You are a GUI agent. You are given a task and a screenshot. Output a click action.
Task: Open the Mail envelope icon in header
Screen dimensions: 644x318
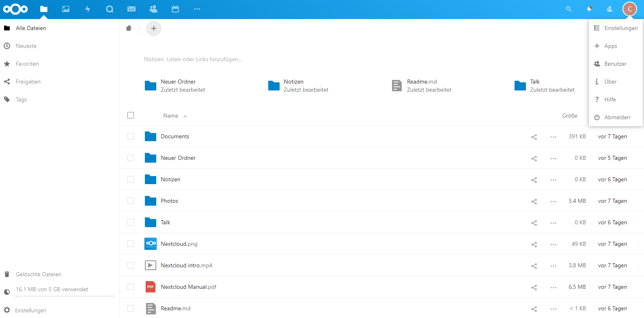click(131, 9)
